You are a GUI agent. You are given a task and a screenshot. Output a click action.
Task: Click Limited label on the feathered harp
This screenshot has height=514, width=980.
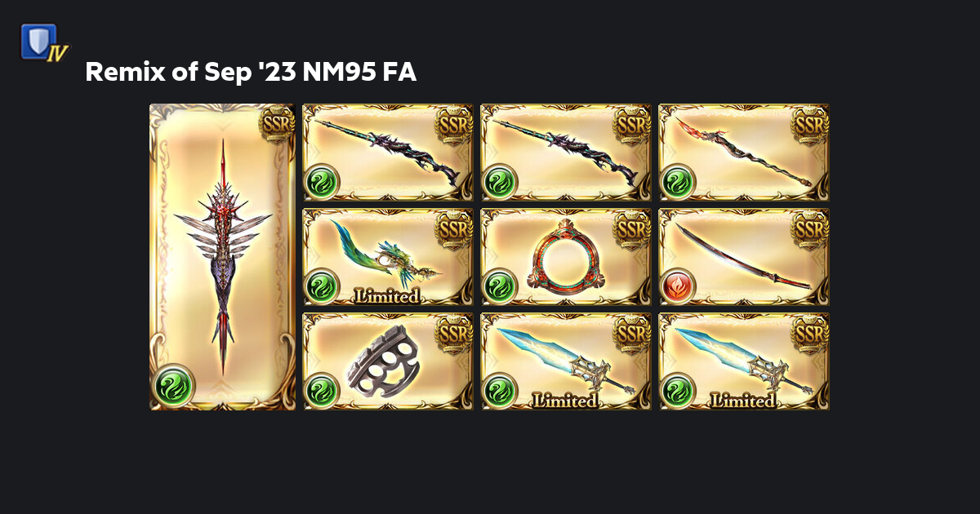coord(386,296)
